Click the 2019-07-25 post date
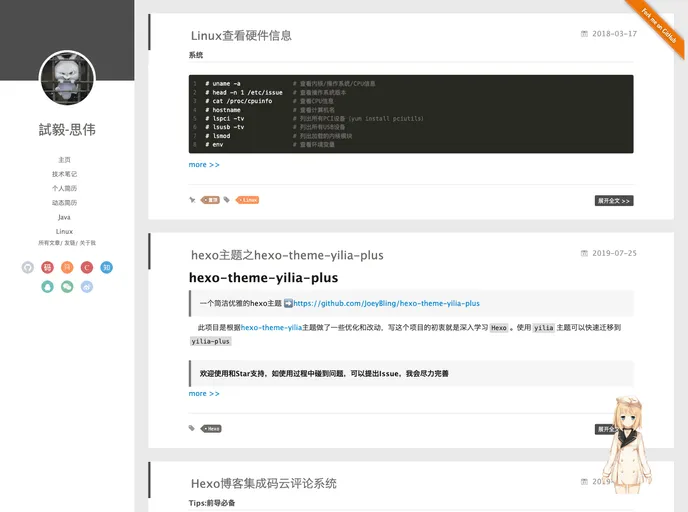Screen dimensions: 688x512 (x=614, y=253)
